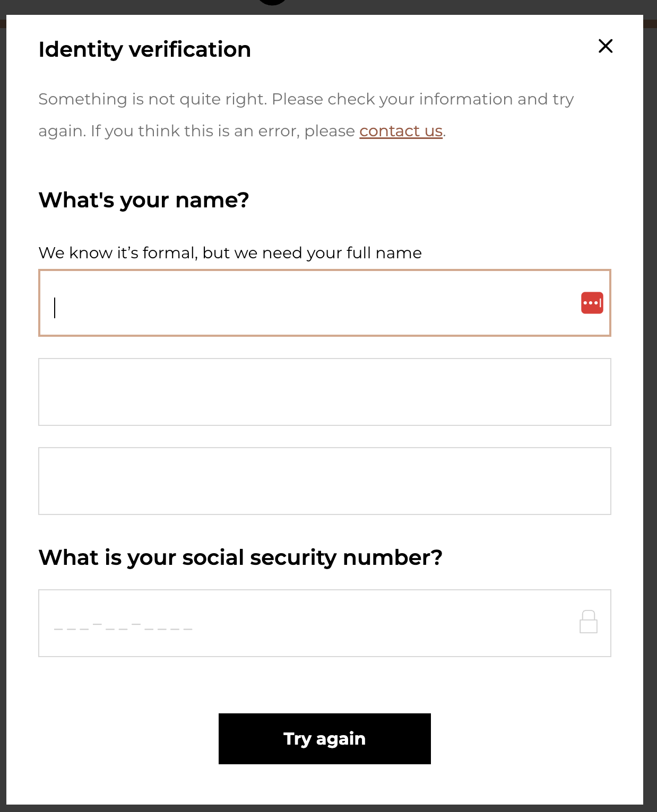The height and width of the screenshot is (812, 657).
Task: Select the third name input field
Action: coord(324,481)
